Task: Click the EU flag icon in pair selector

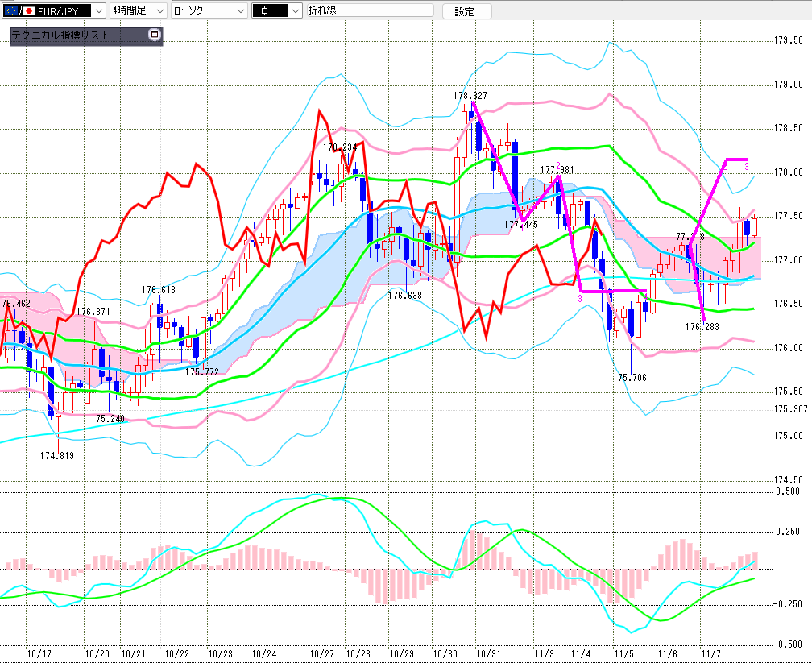Action: tap(10, 11)
